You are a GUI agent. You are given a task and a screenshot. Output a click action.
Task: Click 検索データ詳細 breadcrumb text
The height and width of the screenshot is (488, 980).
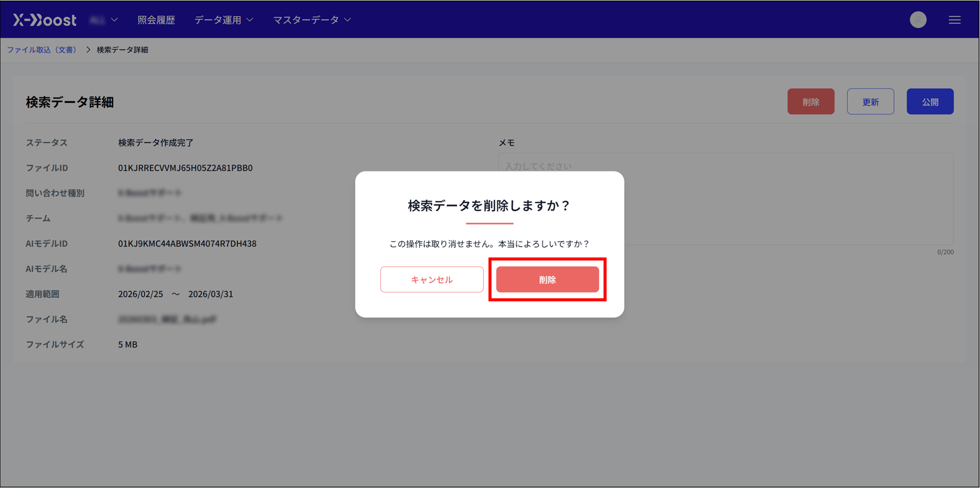123,50
